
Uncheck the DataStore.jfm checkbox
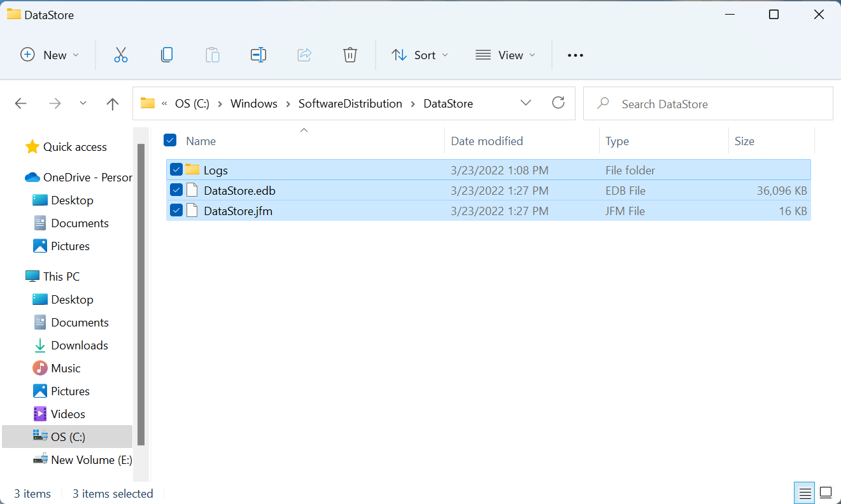[x=176, y=211]
